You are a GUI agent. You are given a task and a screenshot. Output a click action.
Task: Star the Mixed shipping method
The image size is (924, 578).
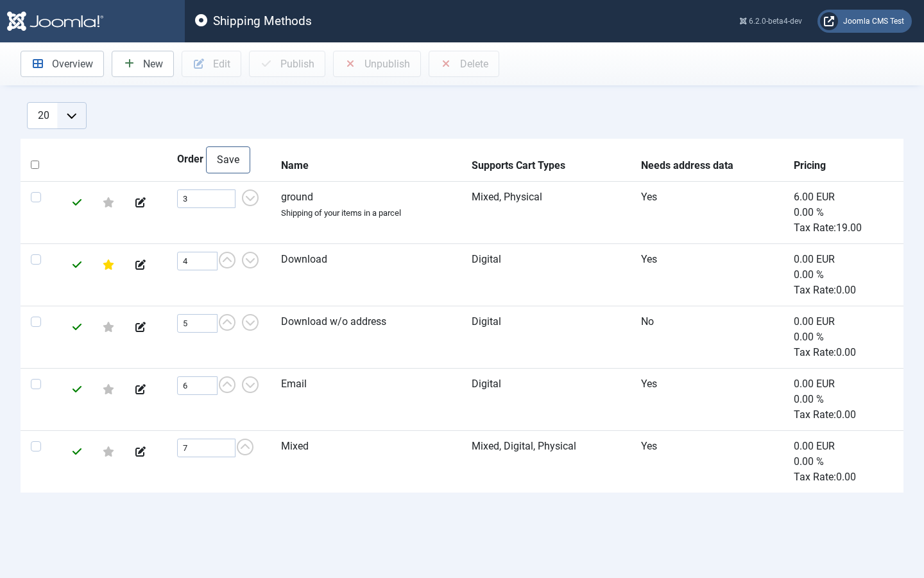(x=108, y=451)
